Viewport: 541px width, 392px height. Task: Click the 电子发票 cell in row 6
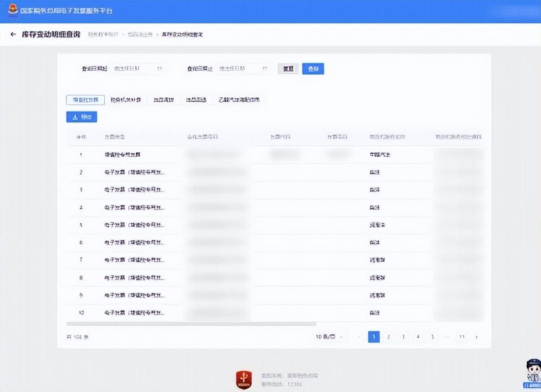[135, 243]
